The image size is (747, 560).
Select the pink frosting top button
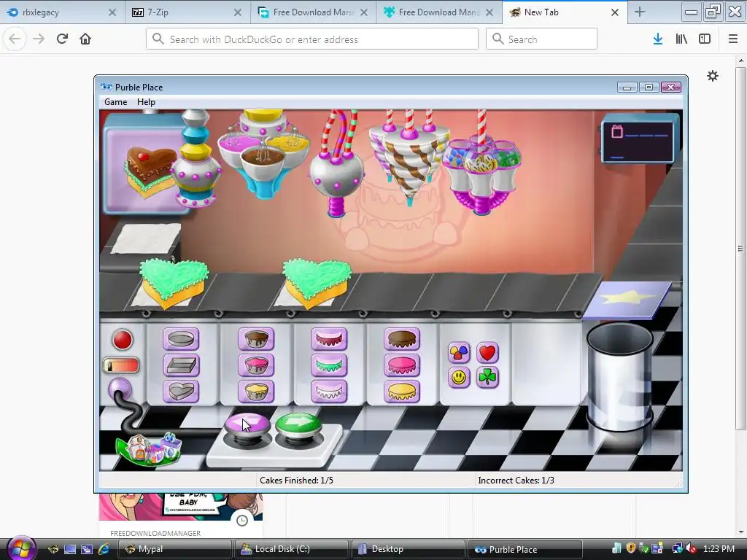coord(402,365)
